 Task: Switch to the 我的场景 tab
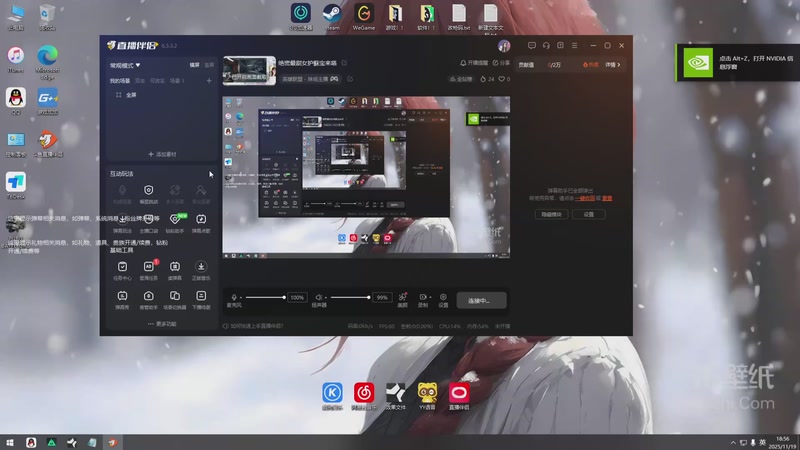(120, 81)
